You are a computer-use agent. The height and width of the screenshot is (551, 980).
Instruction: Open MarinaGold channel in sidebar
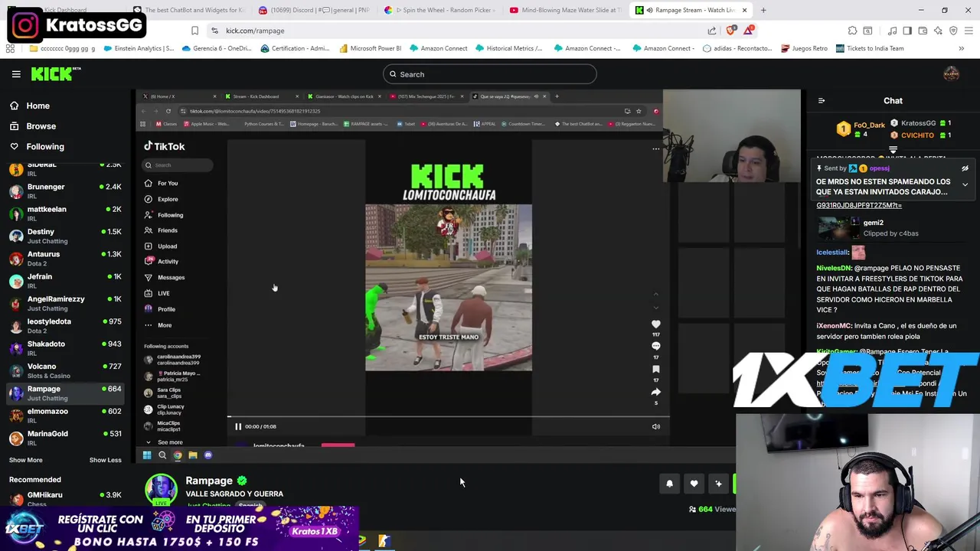(65, 438)
